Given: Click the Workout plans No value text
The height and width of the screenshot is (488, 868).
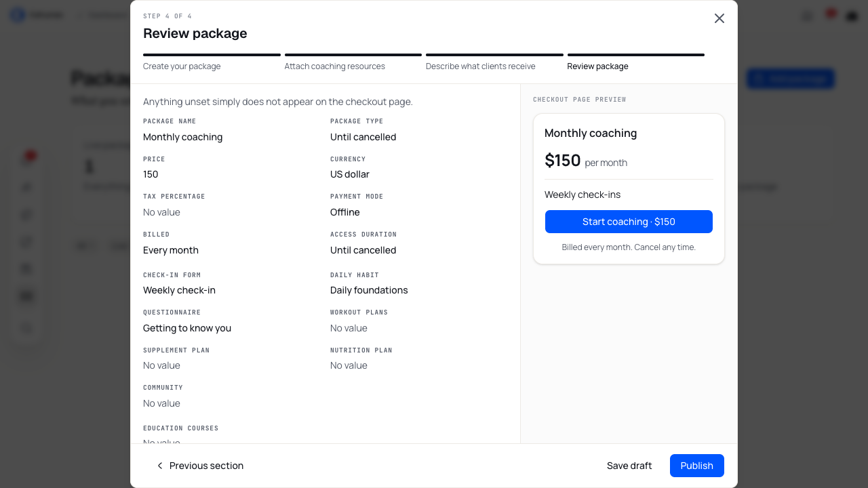Looking at the screenshot, I should click(349, 328).
